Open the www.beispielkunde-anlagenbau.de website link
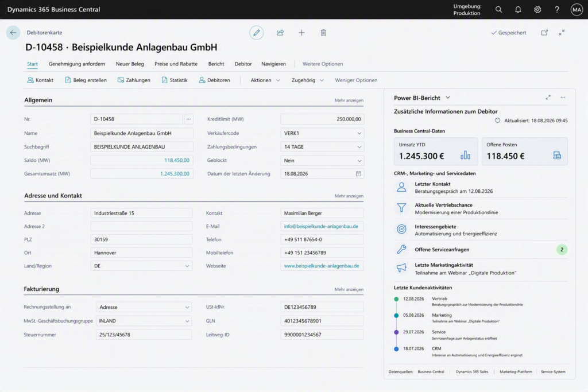The height and width of the screenshot is (392, 588). (x=322, y=266)
